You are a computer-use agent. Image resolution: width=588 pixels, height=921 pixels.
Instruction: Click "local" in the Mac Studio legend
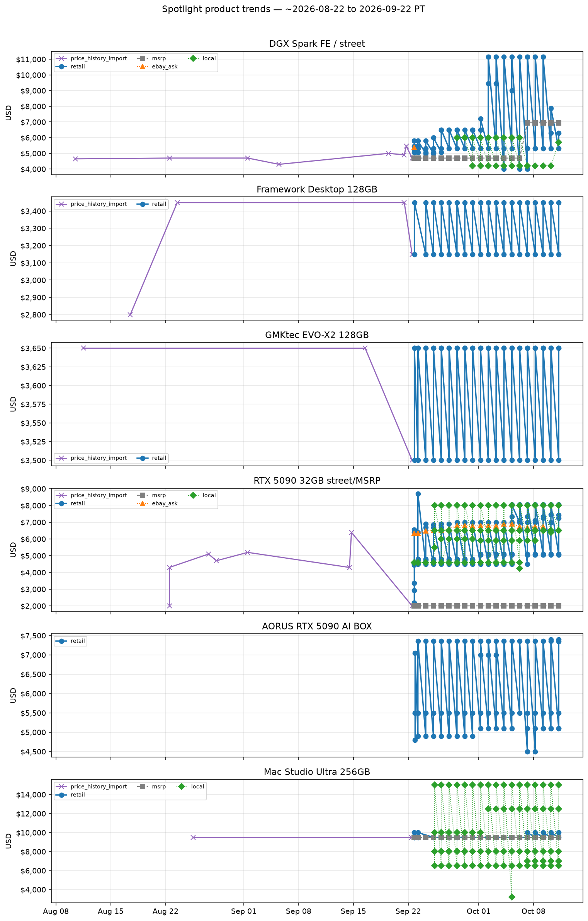(197, 786)
